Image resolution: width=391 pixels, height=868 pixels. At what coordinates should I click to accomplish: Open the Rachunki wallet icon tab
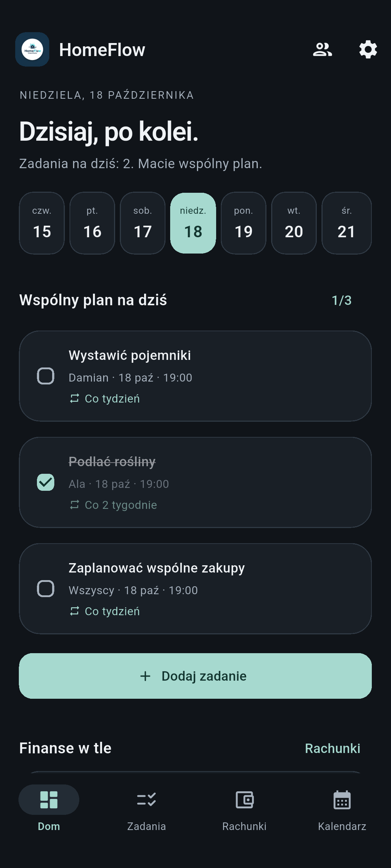coord(244,800)
